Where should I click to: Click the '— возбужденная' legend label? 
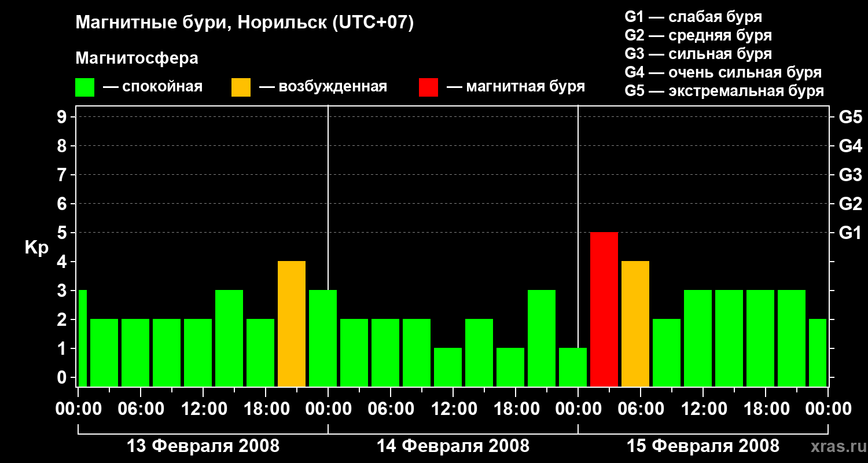click(323, 87)
